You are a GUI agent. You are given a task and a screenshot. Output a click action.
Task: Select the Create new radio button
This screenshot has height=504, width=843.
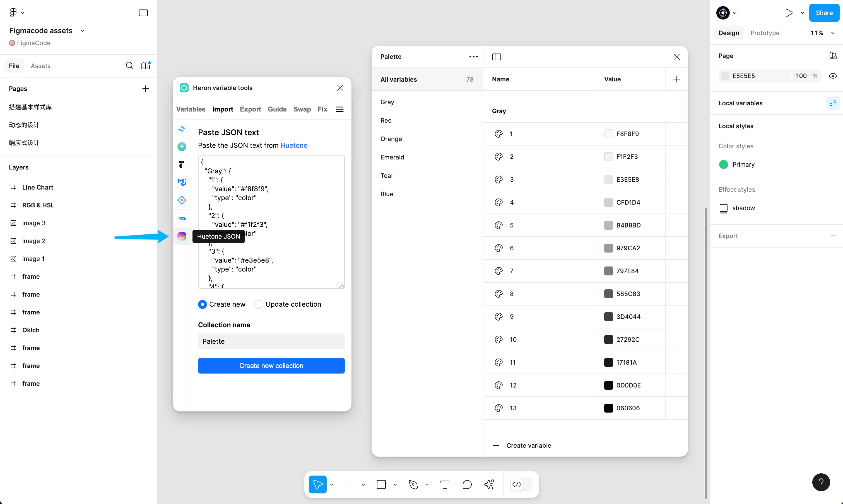tap(203, 304)
